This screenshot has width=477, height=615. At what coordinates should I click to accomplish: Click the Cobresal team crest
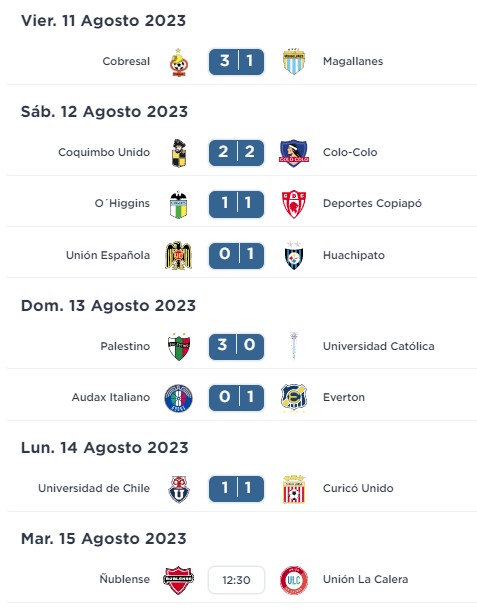178,62
